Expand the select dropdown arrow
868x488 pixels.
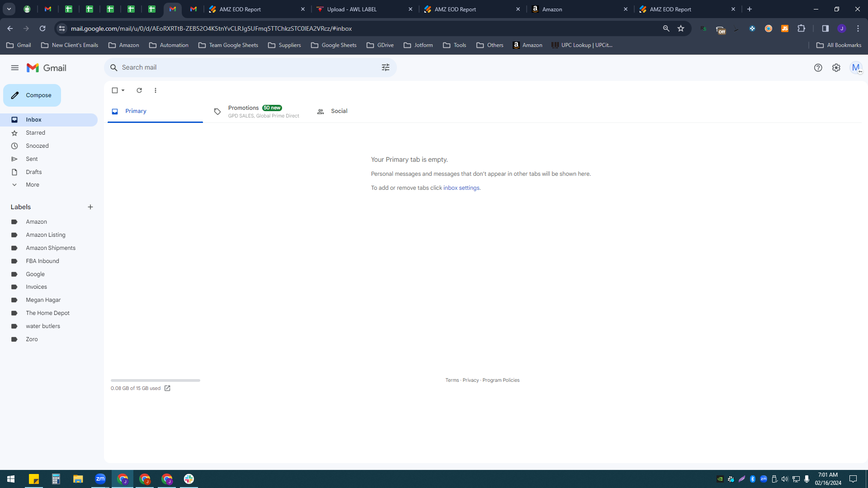[x=123, y=90]
